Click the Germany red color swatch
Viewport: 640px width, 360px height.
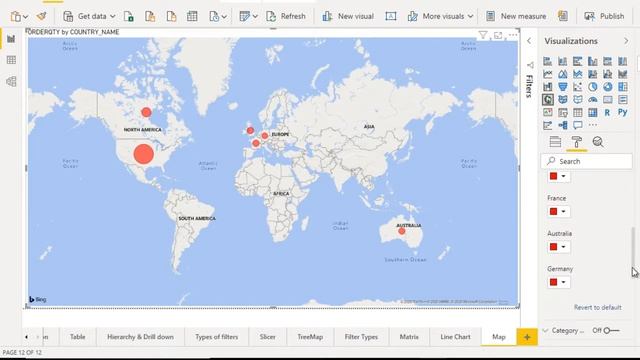(x=553, y=282)
